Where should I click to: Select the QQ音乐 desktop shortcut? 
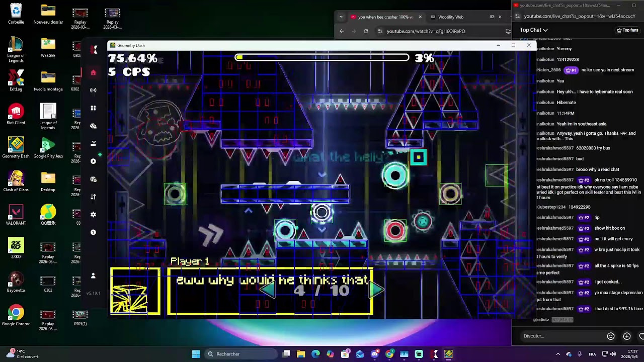[48, 215]
